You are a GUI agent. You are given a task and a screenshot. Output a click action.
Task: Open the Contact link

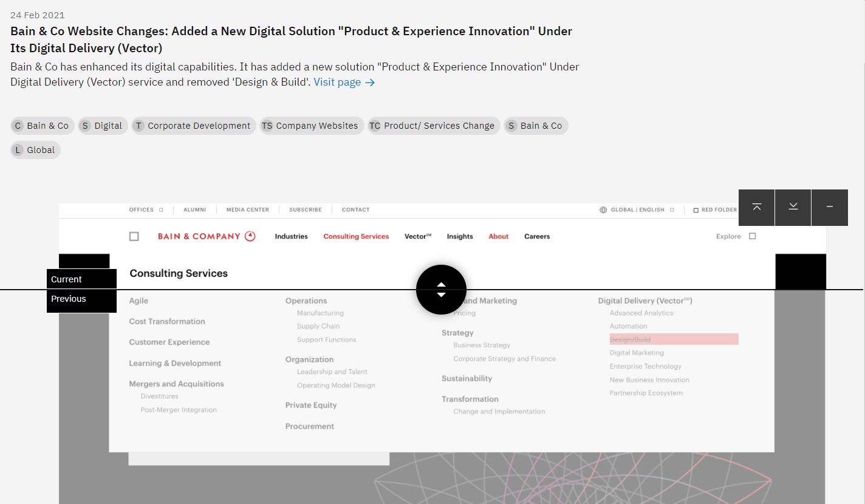[x=355, y=209]
